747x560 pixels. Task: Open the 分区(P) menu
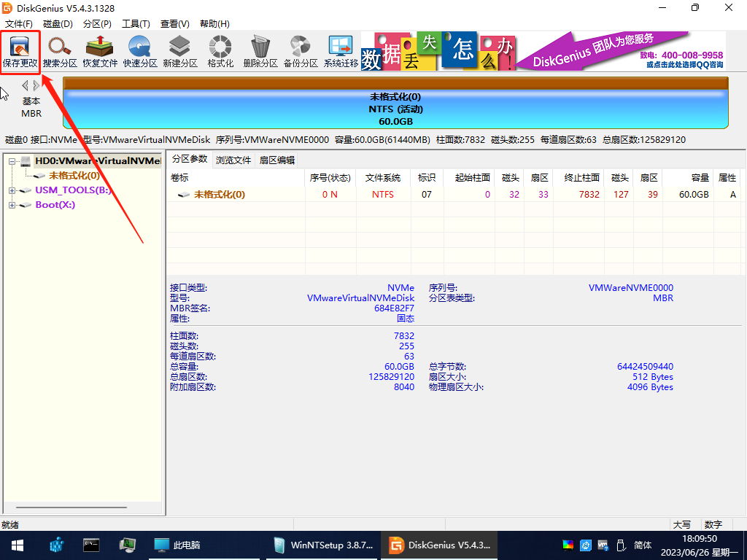97,24
